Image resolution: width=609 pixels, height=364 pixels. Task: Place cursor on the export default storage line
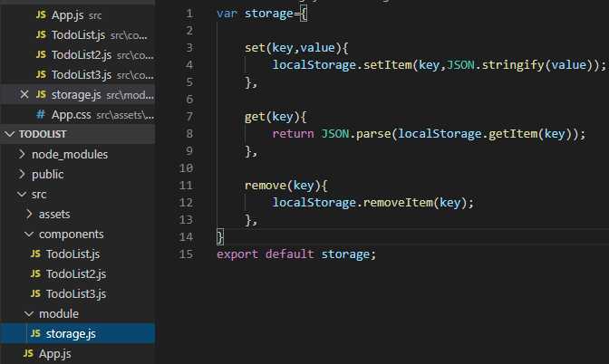295,254
